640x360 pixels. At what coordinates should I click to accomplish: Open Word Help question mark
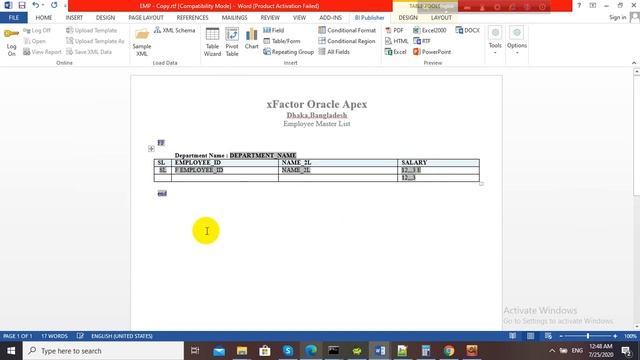(579, 5)
